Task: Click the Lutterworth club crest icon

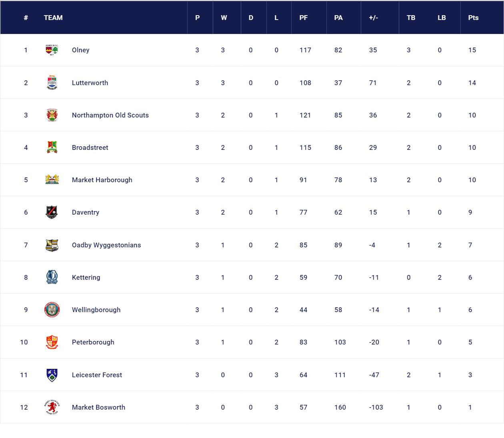Action: (x=52, y=83)
